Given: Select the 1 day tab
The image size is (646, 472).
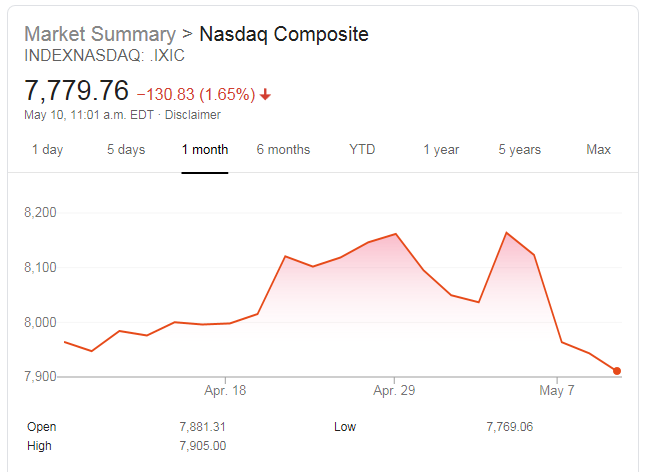Looking at the screenshot, I should pyautogui.click(x=47, y=150).
